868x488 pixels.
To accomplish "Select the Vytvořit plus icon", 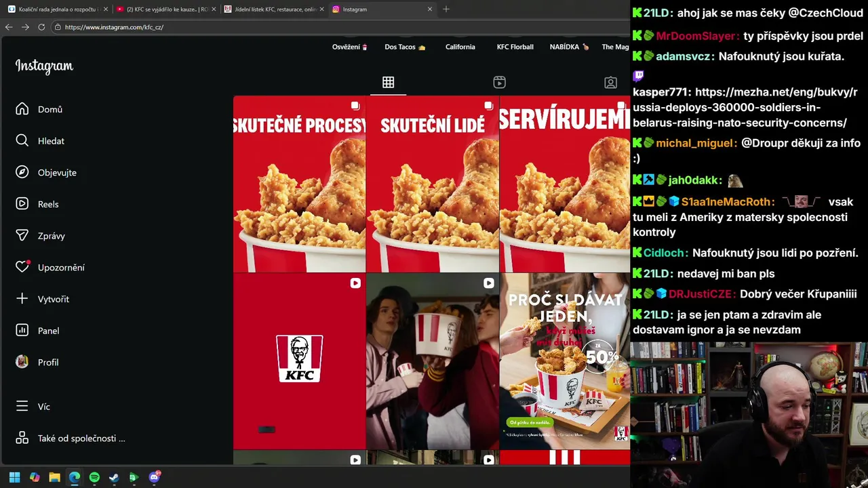I will 22,299.
